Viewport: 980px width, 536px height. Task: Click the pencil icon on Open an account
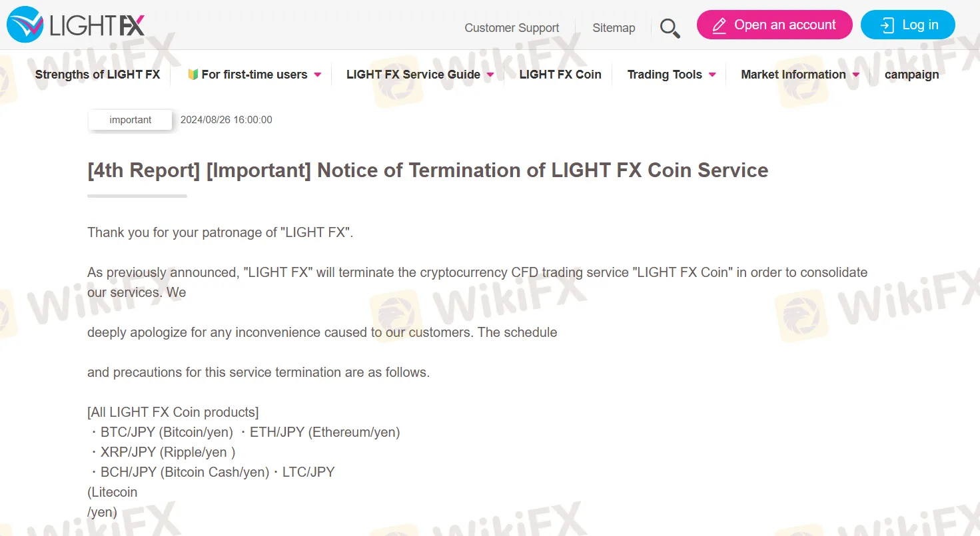coord(719,26)
